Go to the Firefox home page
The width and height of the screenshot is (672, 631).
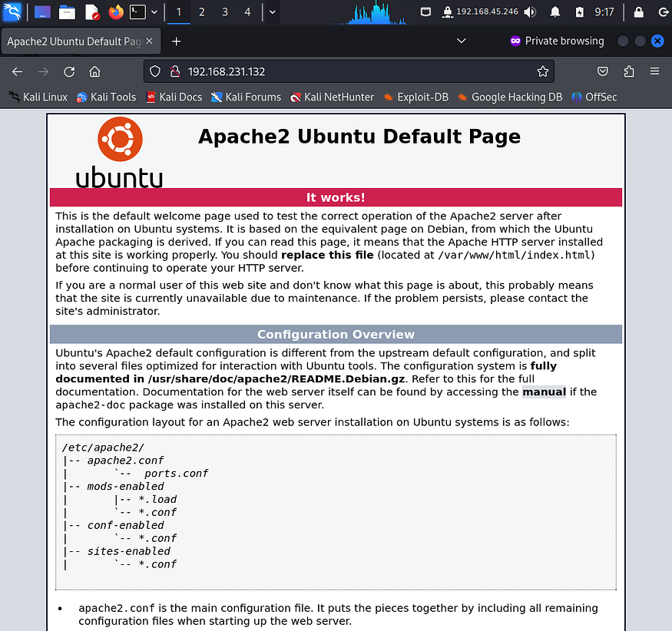tap(94, 71)
